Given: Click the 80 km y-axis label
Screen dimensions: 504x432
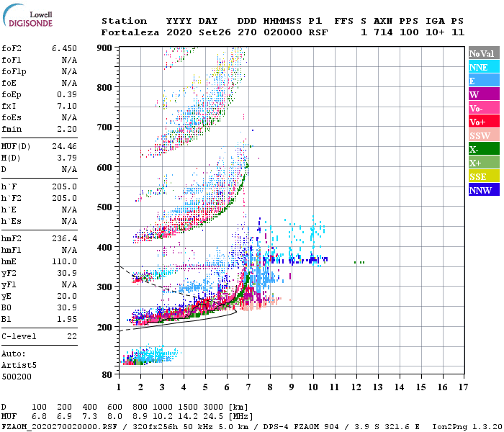Looking at the screenshot, I should (107, 375).
